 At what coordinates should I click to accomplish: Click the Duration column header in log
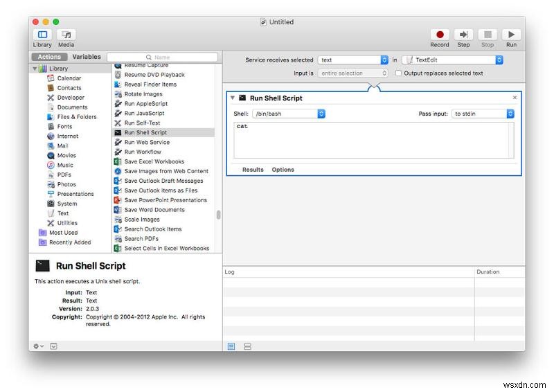coord(488,271)
